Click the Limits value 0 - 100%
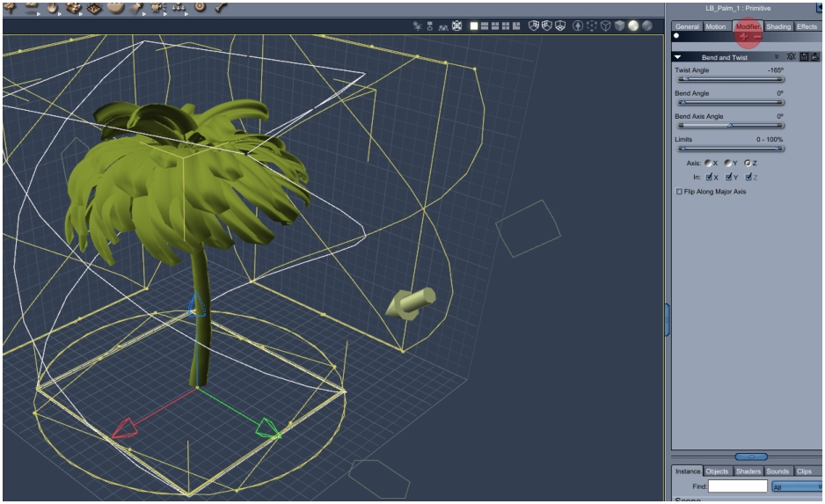 pos(770,140)
